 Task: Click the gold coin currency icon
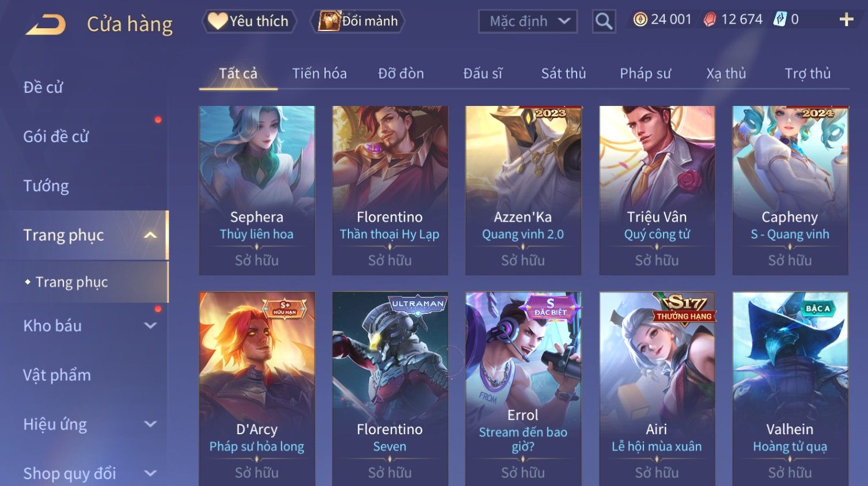640,20
